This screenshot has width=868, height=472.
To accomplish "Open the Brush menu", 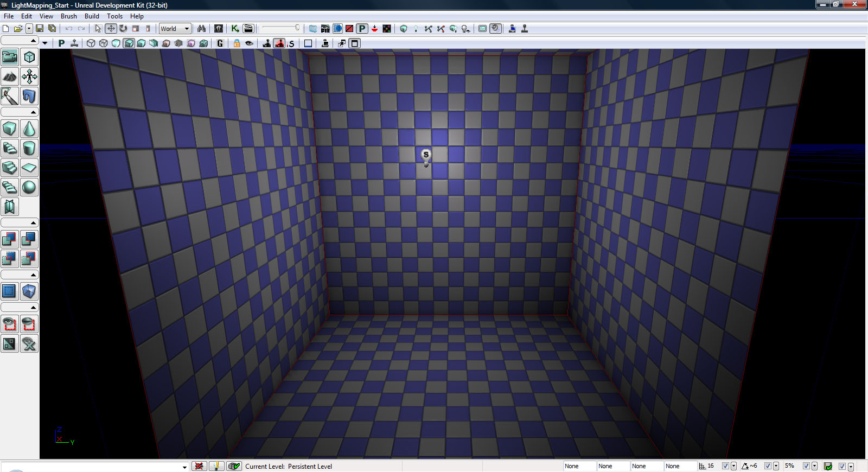I will click(68, 16).
